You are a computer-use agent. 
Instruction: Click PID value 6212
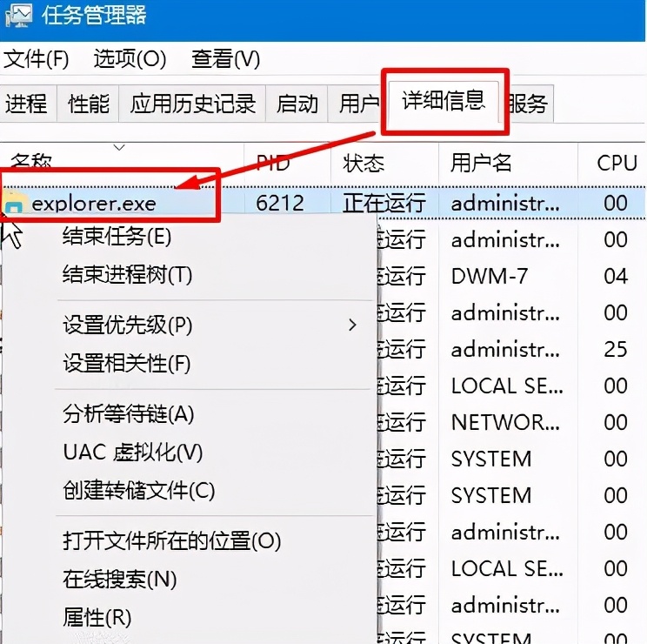click(280, 203)
